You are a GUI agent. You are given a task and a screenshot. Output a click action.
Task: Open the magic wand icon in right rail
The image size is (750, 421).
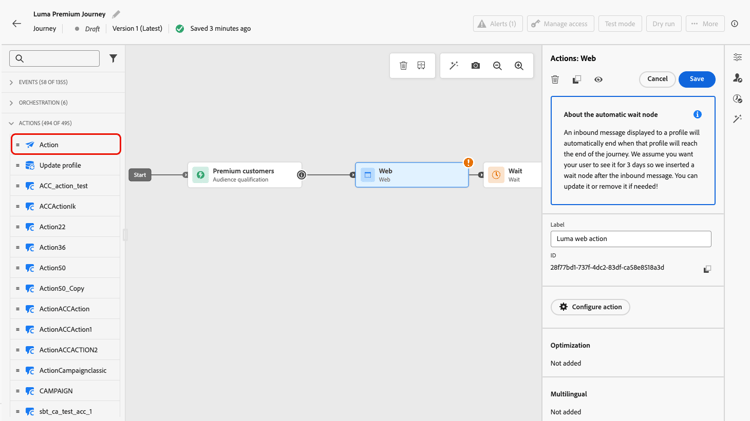[x=738, y=119]
